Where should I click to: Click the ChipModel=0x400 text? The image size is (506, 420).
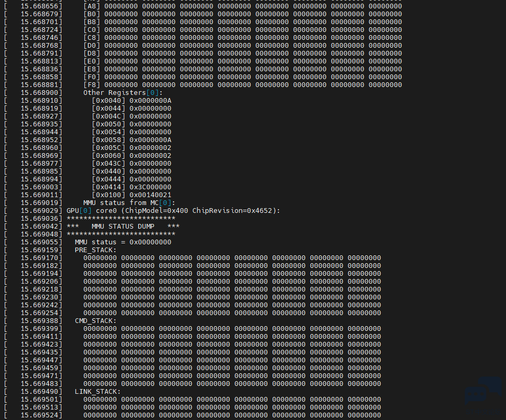156,211
